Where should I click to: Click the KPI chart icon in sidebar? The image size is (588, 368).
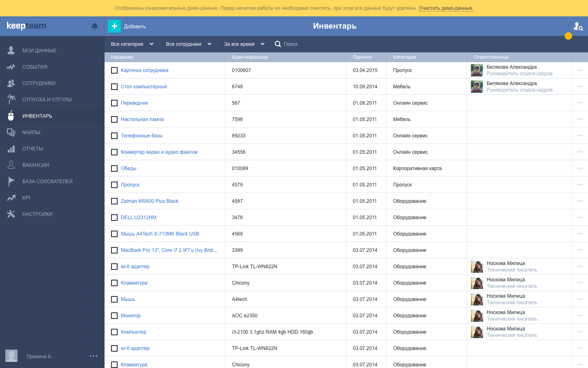[11, 198]
